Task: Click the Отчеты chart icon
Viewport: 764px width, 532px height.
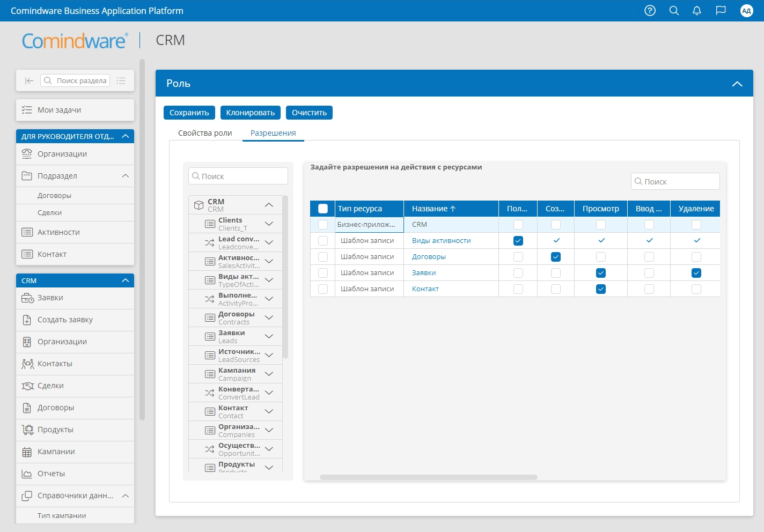Action: pyautogui.click(x=27, y=474)
